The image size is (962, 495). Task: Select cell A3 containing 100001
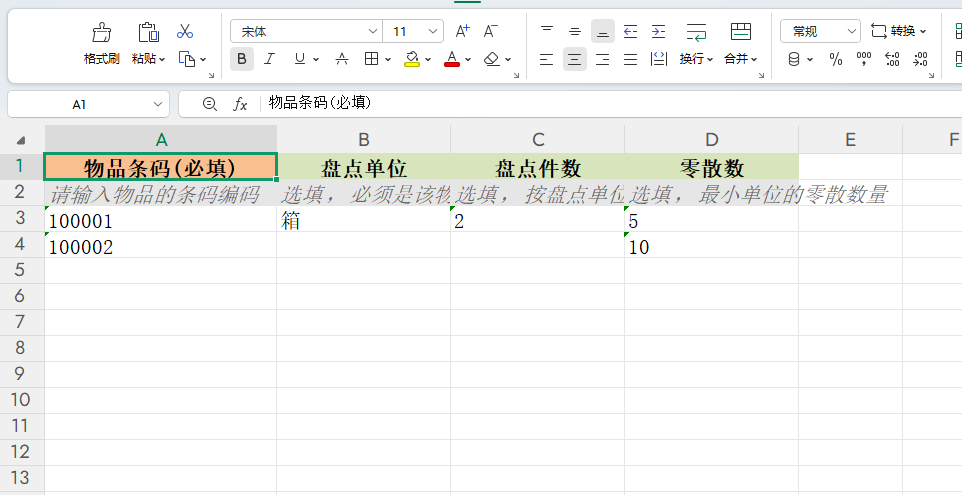pos(160,221)
